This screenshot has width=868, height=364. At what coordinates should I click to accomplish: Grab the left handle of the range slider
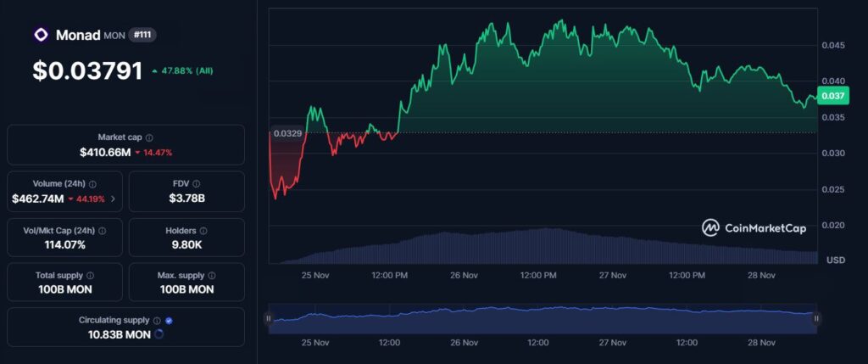269,319
